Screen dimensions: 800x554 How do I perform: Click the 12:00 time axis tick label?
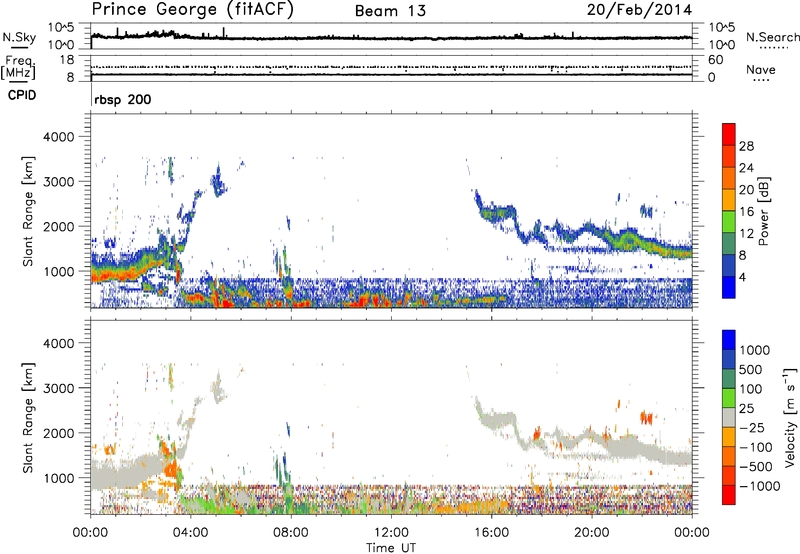[391, 533]
